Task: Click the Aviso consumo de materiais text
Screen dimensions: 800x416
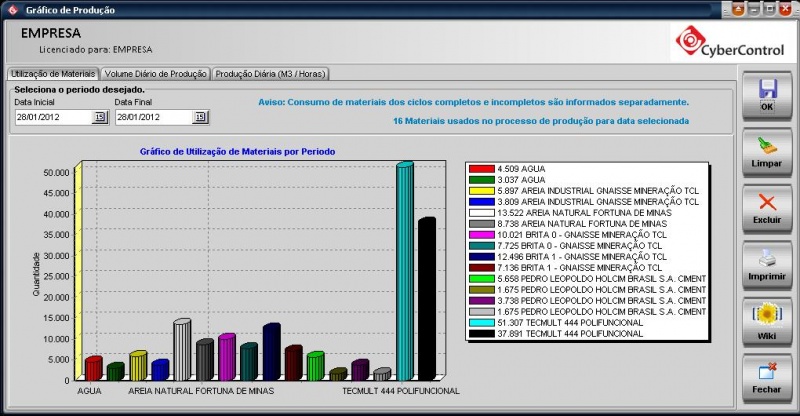Action: [x=473, y=102]
